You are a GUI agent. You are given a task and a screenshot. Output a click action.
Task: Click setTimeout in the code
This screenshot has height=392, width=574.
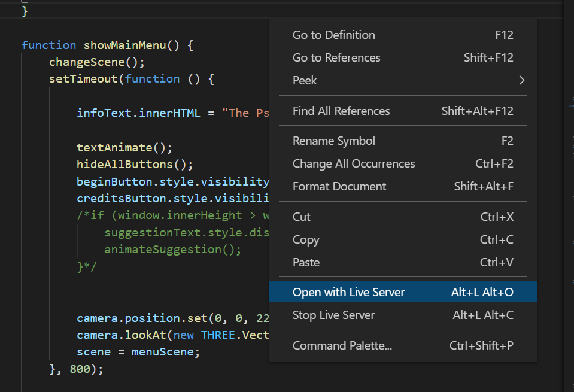tap(83, 79)
